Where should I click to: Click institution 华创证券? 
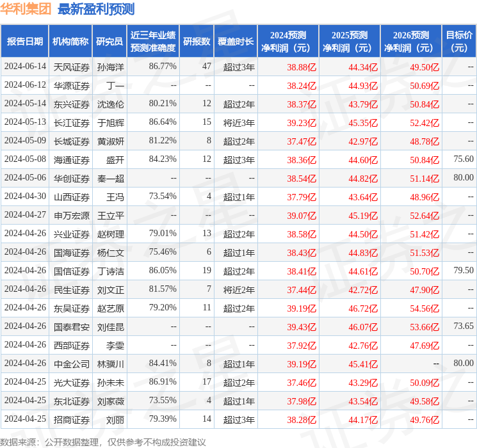click(72, 179)
